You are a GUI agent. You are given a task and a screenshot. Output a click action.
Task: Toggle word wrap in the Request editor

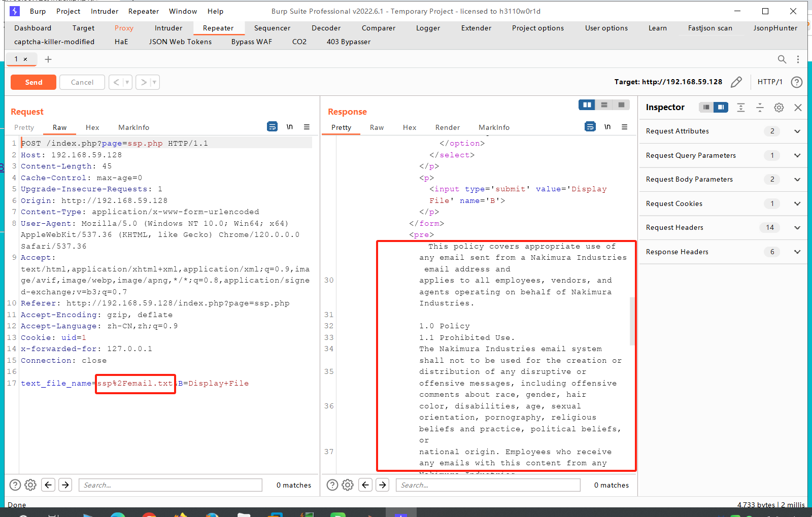click(273, 127)
